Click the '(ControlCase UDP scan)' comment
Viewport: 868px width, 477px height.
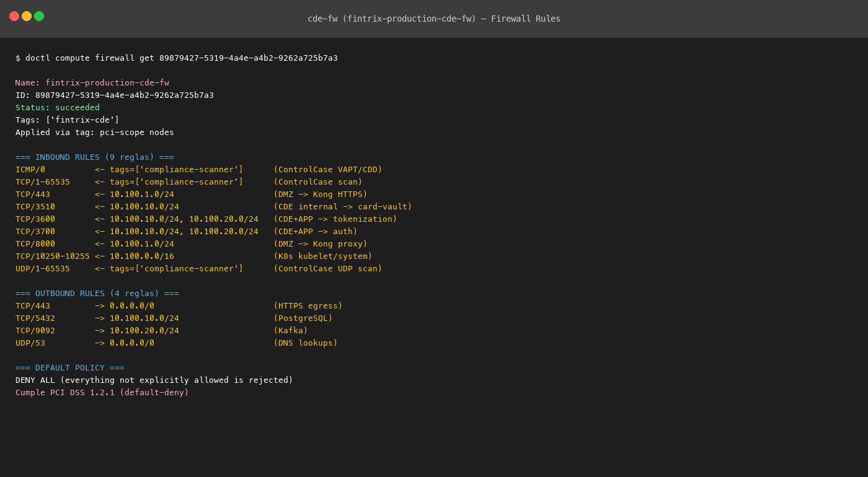click(x=328, y=268)
